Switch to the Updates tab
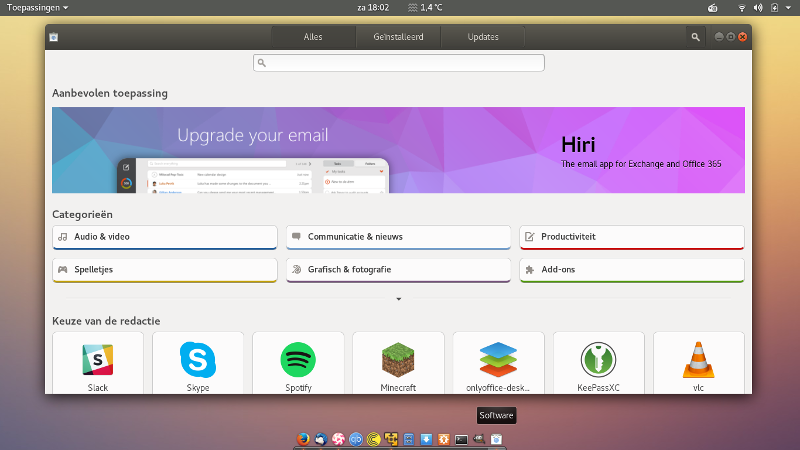Screen dimensions: 800x450 [x=483, y=37]
